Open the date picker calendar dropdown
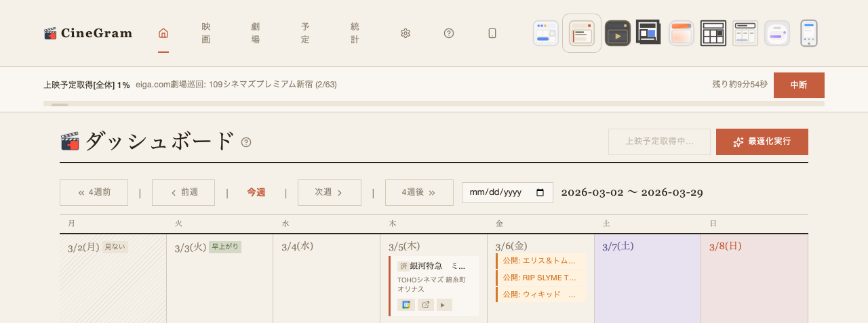 540,192
